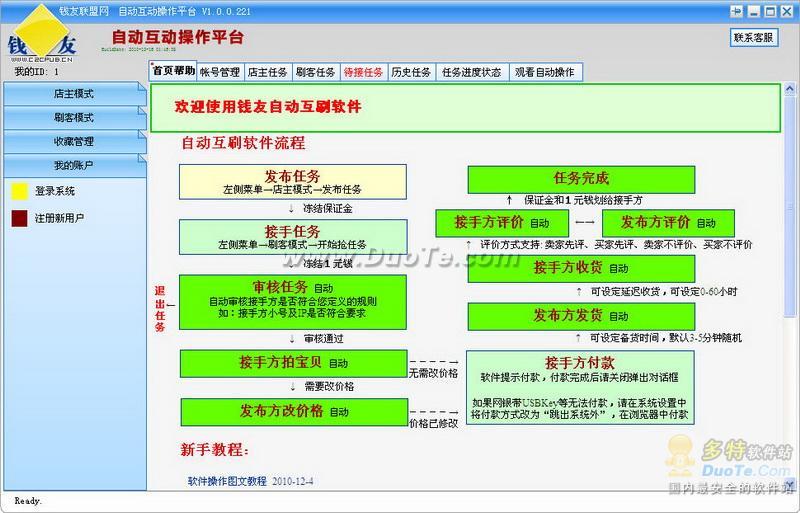Image resolution: width=800 pixels, height=513 pixels.
Task: Click the 接手方拍宝贝 box
Action: pyautogui.click(x=293, y=363)
